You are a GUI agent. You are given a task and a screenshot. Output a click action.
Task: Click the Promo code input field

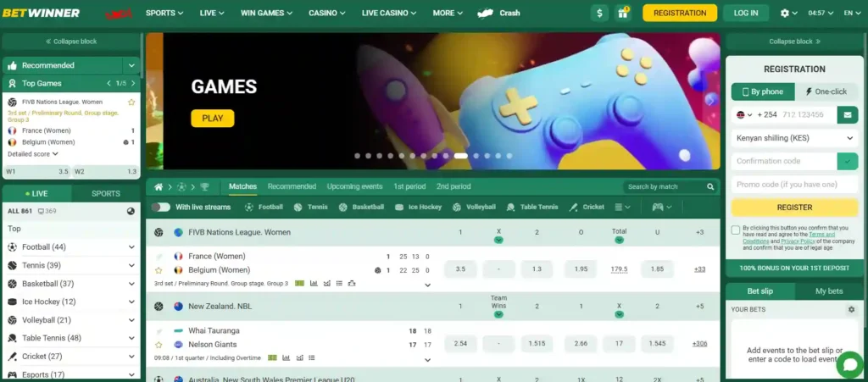click(x=794, y=185)
